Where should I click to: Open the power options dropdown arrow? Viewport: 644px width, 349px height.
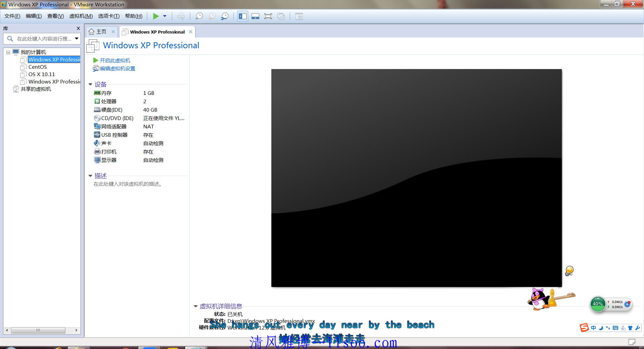click(165, 16)
